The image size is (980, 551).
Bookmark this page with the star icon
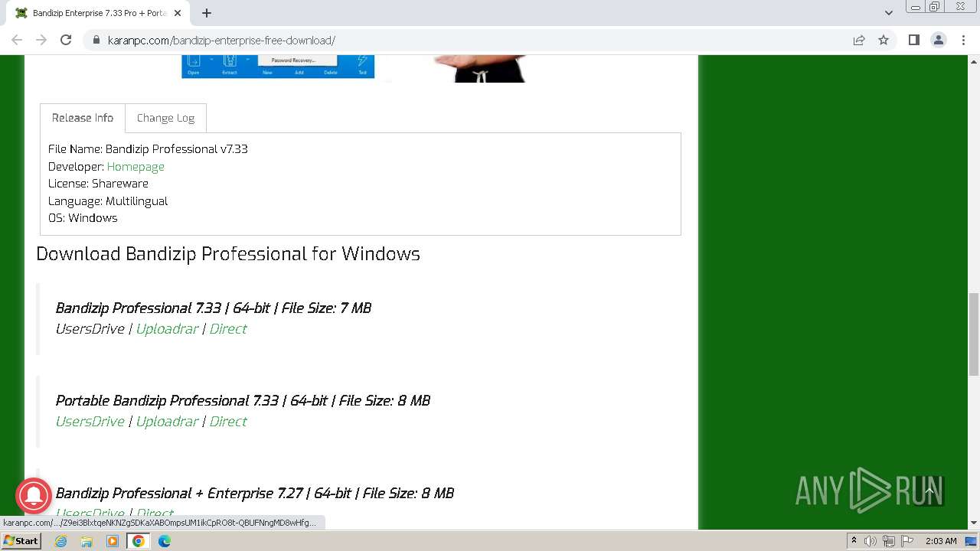[x=884, y=40]
